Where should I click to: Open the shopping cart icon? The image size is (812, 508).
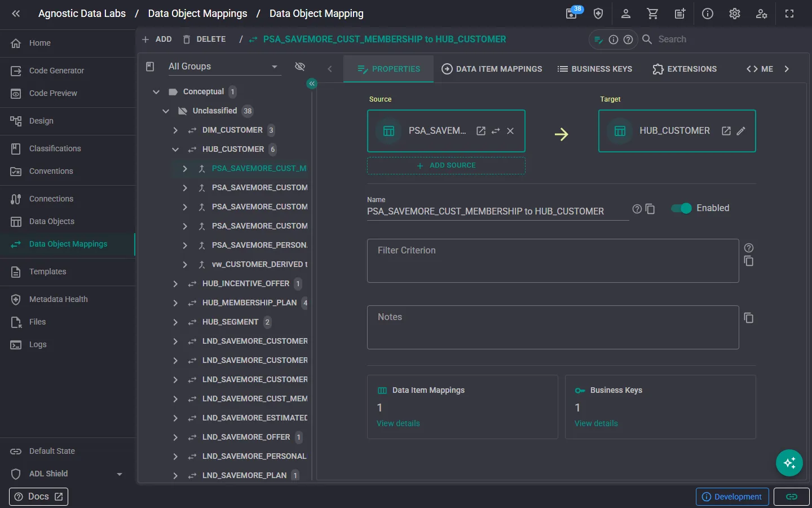(652, 14)
